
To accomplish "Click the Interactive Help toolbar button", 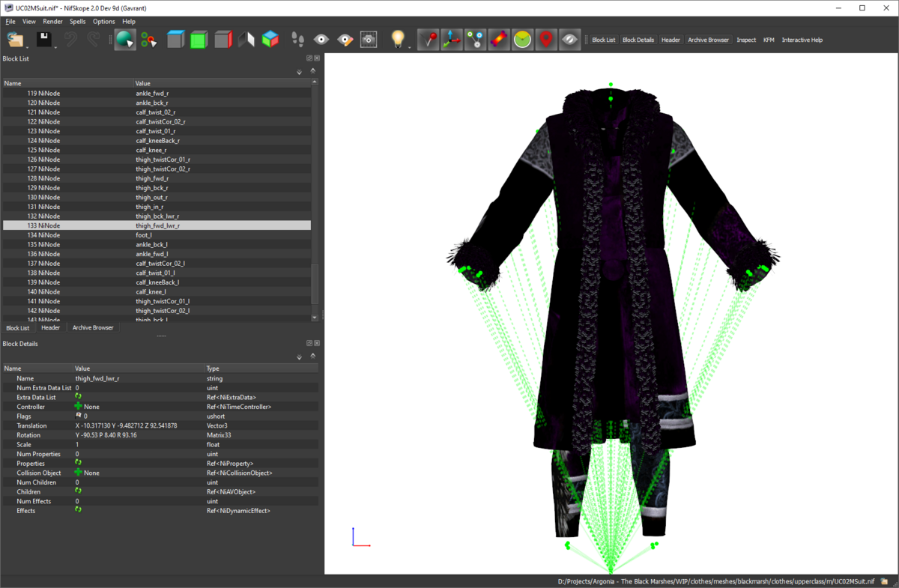I will pyautogui.click(x=802, y=40).
